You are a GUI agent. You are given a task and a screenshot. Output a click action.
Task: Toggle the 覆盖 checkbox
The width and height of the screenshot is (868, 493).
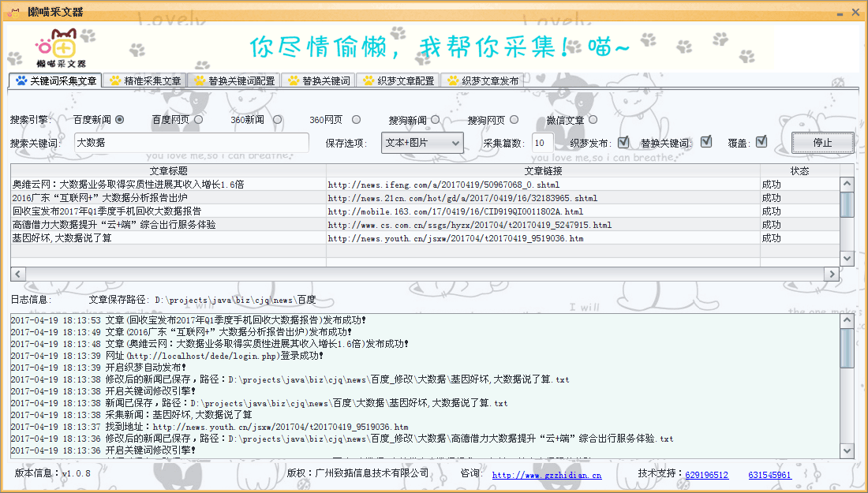[x=761, y=142]
